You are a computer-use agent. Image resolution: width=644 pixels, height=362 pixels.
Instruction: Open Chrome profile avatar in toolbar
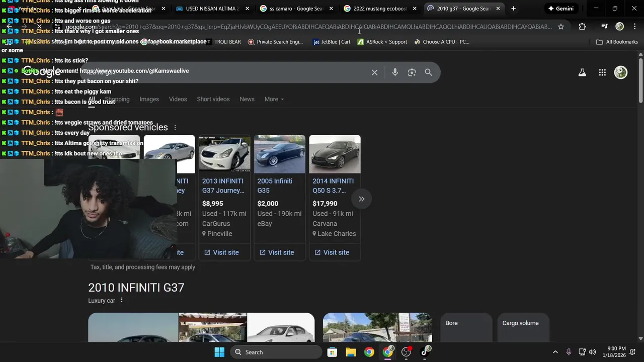(620, 27)
